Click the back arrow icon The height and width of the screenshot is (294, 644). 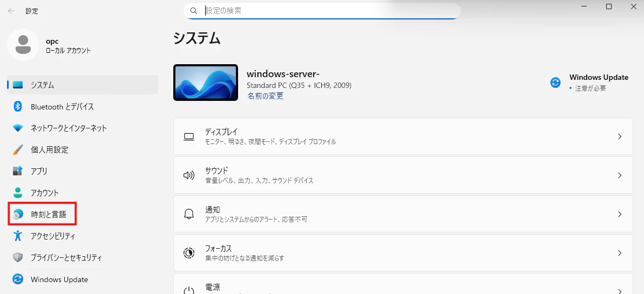(11, 11)
